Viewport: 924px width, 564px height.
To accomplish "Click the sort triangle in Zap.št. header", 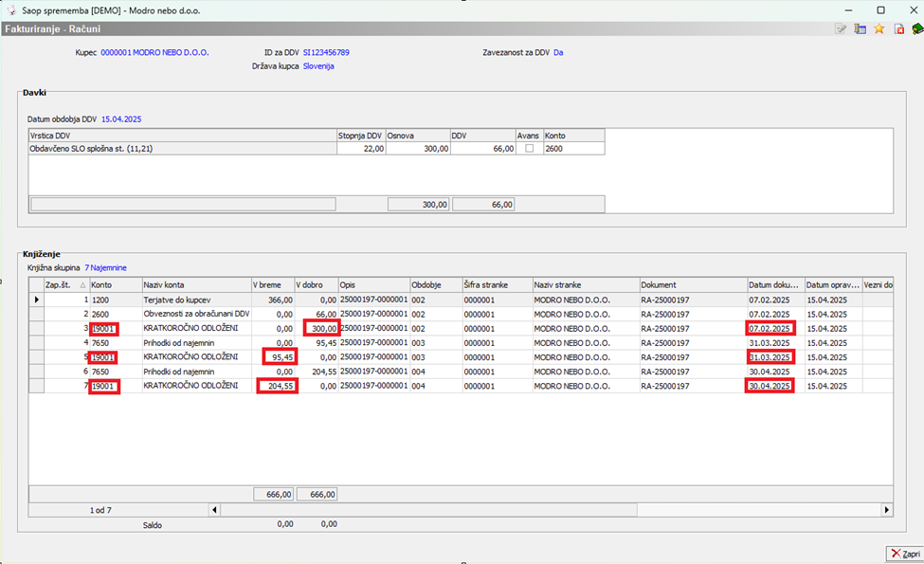I will click(82, 285).
